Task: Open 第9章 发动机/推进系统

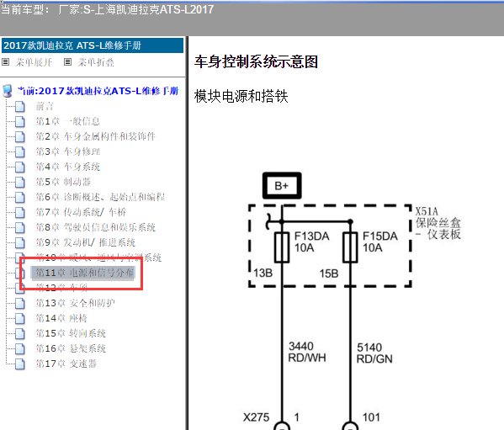Action: pos(86,242)
